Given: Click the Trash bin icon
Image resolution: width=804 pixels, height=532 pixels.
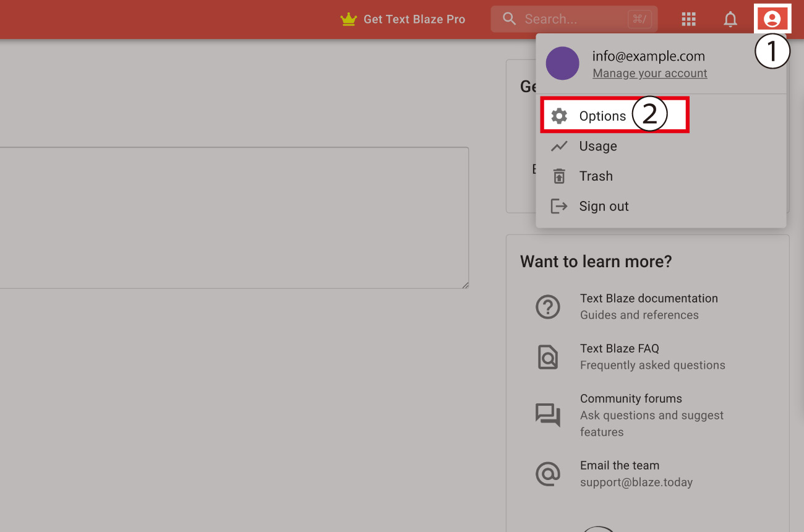Looking at the screenshot, I should click(x=559, y=176).
